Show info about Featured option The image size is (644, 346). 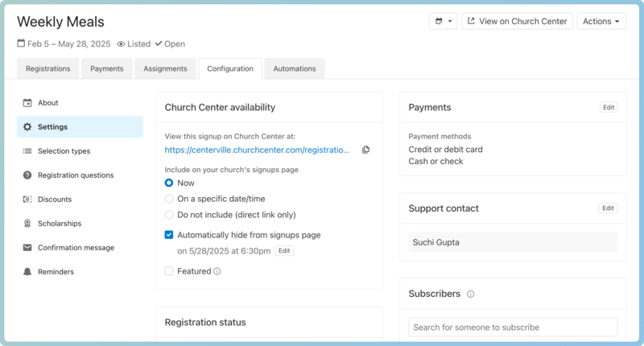click(x=217, y=272)
